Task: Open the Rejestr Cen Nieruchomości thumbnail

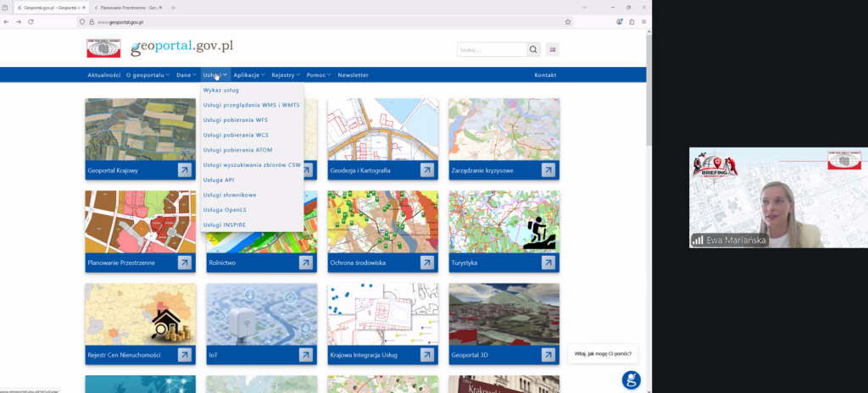Action: point(140,314)
